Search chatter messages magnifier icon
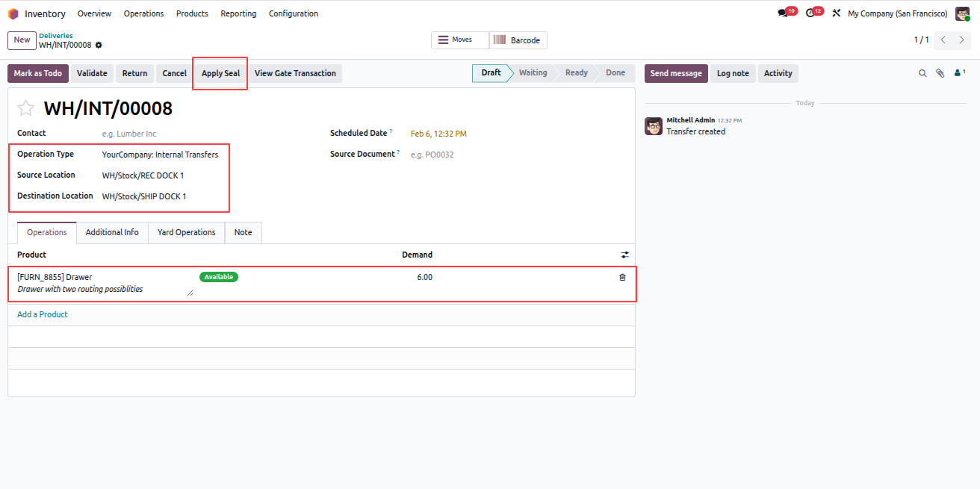980x489 pixels. pos(922,73)
